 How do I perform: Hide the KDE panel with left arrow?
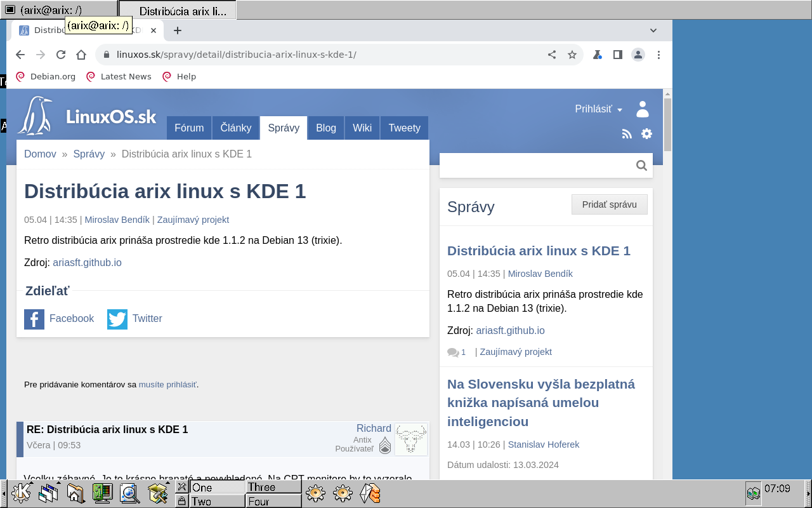(x=3, y=493)
